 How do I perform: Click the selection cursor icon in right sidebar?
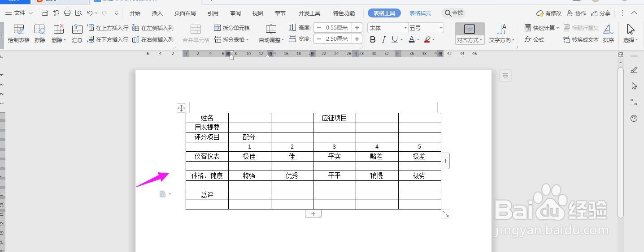click(634, 86)
